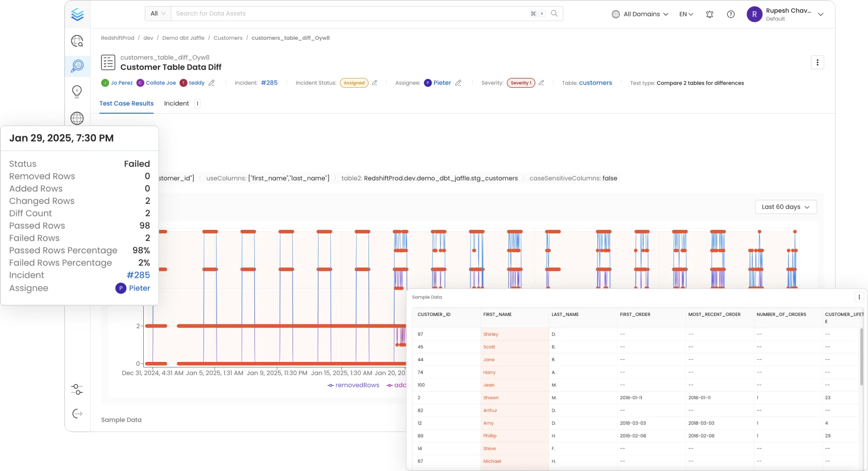Open the EN language selector
868x471 pixels.
coord(686,14)
